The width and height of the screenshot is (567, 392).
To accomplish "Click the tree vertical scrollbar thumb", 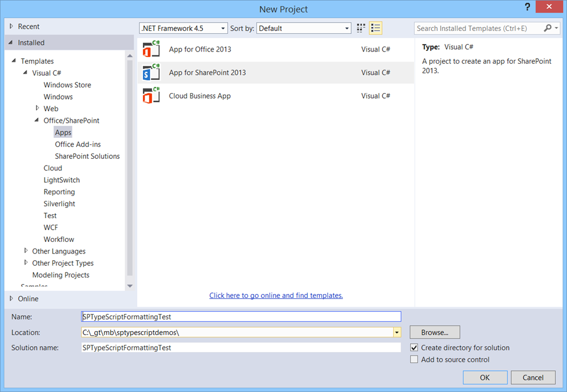I will pyautogui.click(x=130, y=167).
